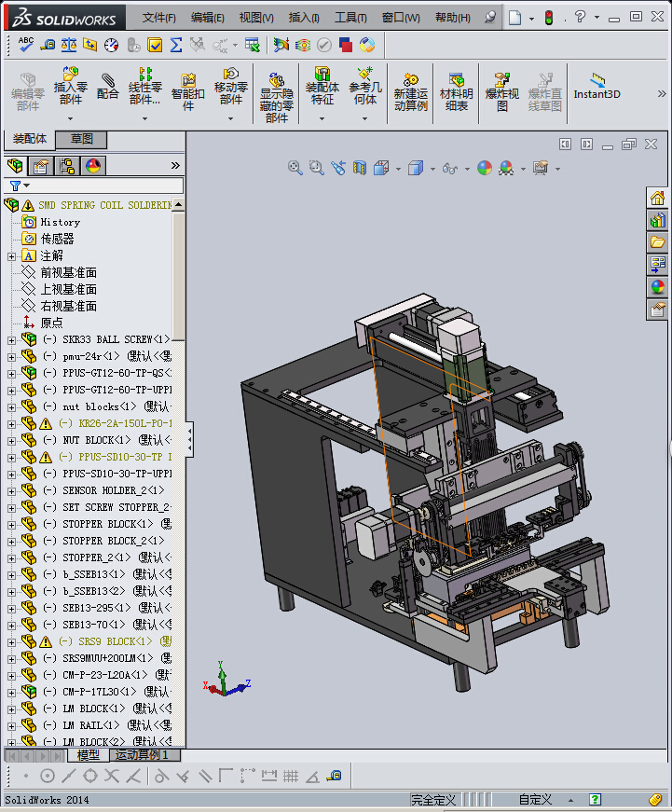Click Exploded View tool

coord(501,92)
